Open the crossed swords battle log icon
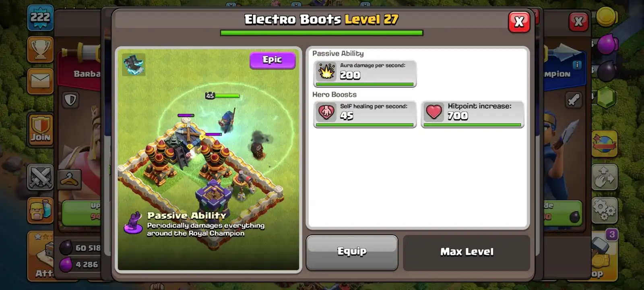The height and width of the screenshot is (290, 644). (x=40, y=177)
